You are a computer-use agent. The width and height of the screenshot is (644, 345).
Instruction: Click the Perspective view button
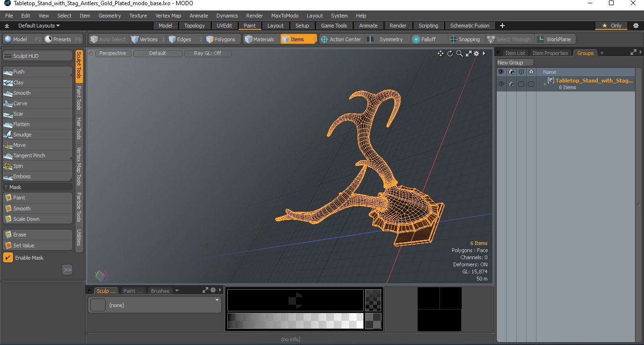[x=113, y=54]
